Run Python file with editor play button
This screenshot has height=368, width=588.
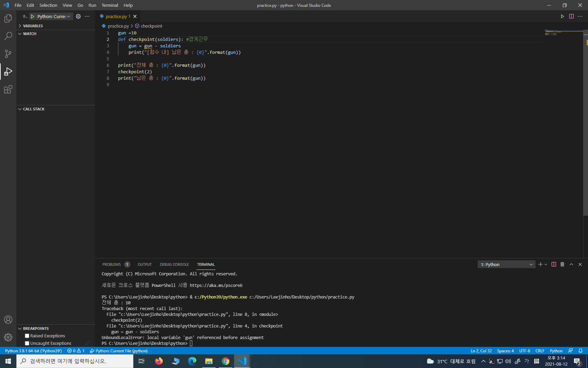coord(562,16)
